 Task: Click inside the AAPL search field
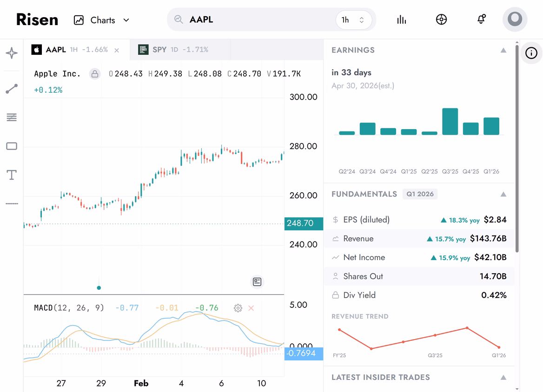point(232,20)
